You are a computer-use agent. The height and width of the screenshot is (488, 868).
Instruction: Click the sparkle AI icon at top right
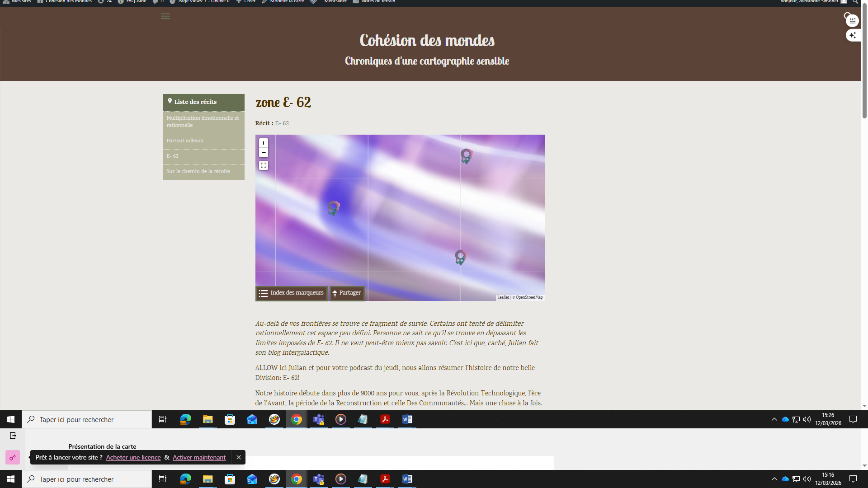pyautogui.click(x=853, y=35)
